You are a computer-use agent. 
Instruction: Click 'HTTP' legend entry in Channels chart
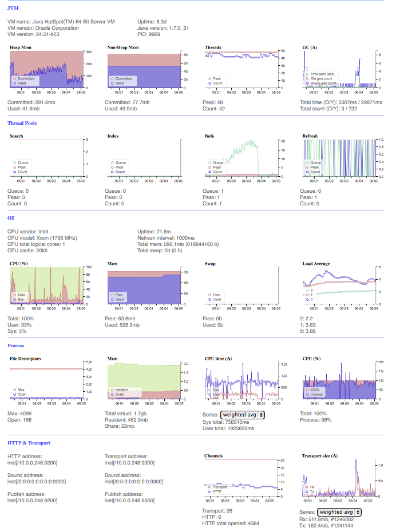pyautogui.click(x=215, y=491)
